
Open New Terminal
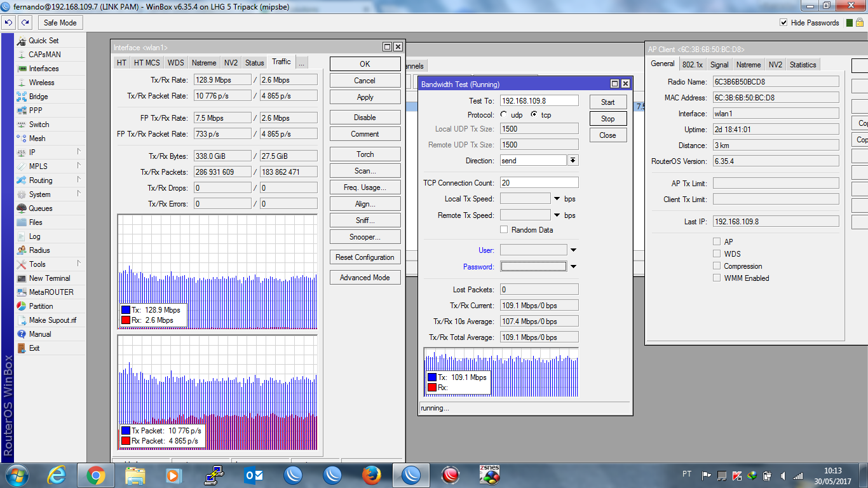(49, 278)
